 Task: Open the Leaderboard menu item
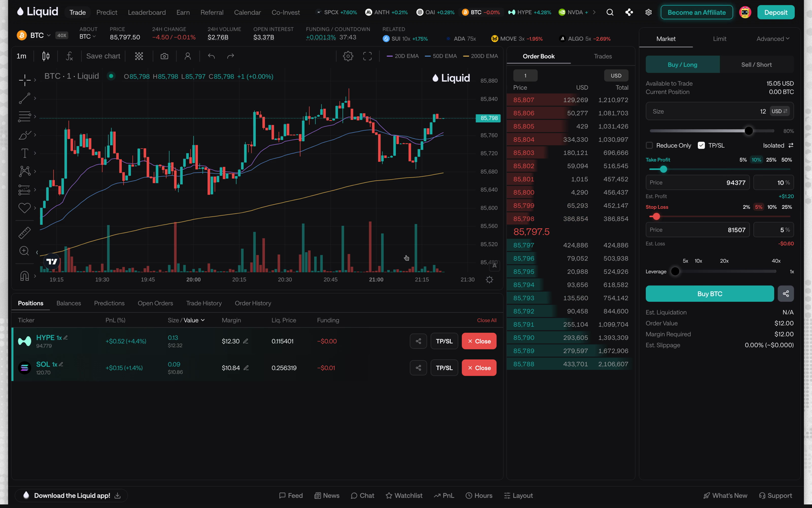(x=147, y=12)
